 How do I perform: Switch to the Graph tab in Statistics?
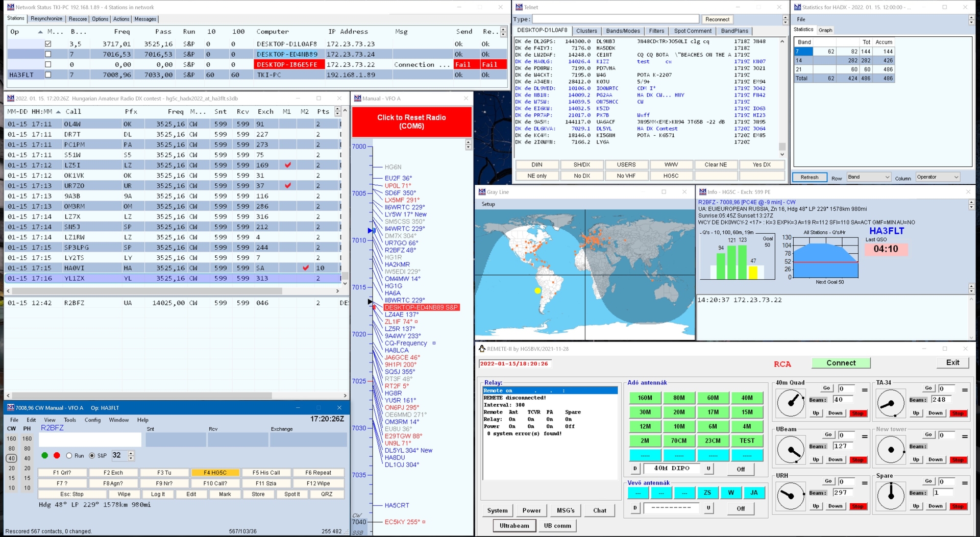(x=825, y=30)
